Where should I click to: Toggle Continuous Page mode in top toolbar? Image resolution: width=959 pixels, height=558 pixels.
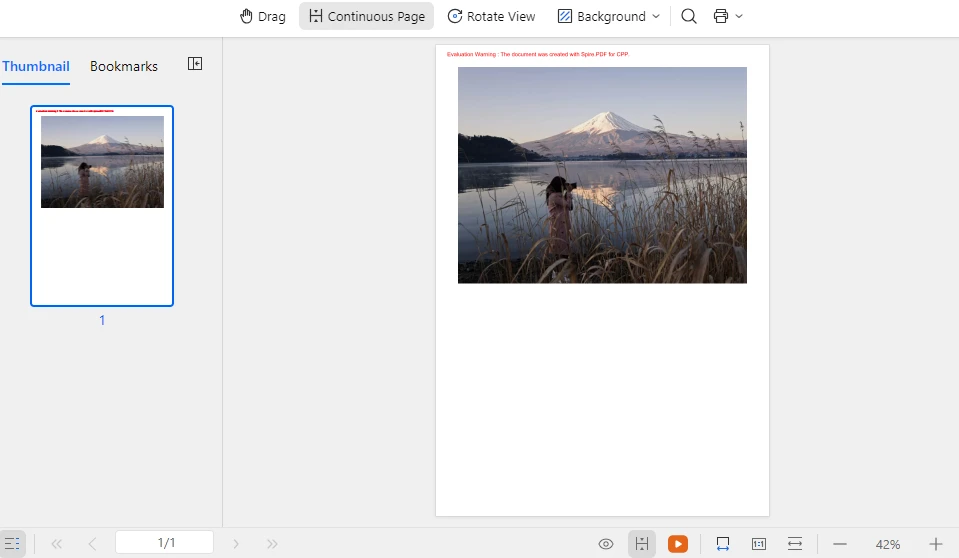(366, 16)
